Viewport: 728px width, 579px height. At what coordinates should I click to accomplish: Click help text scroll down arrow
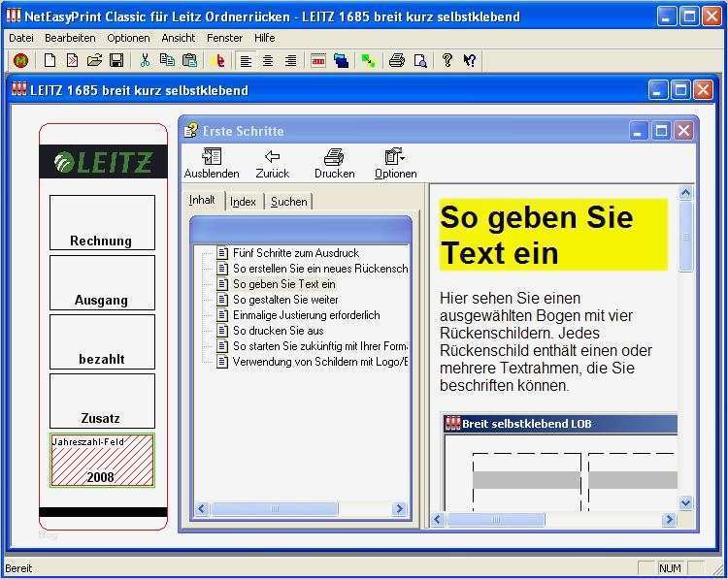[x=685, y=502]
